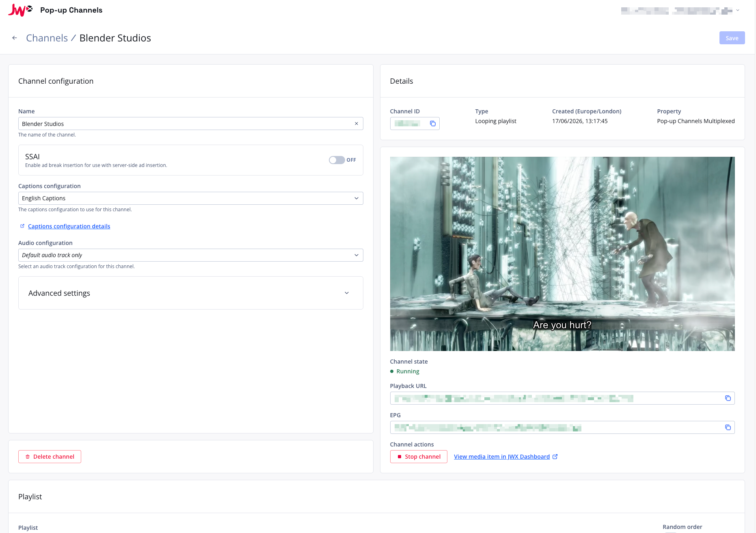Open the Audio configuration dropdown
This screenshot has height=533, width=756.
pyautogui.click(x=191, y=255)
